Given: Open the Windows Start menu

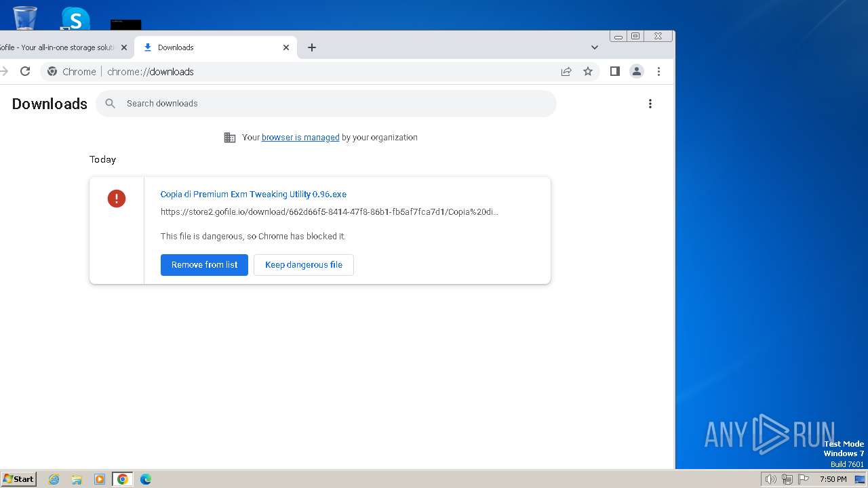Looking at the screenshot, I should pos(19,479).
